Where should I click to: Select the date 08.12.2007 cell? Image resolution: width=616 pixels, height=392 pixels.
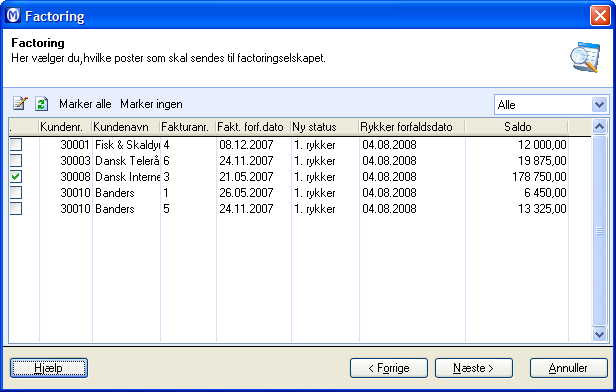pos(246,145)
